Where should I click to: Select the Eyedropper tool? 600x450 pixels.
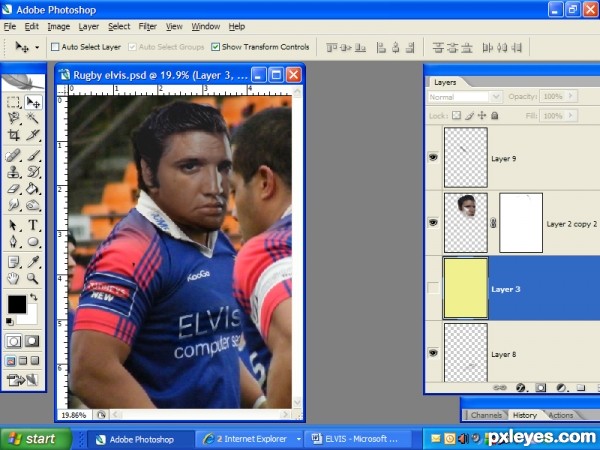33,262
